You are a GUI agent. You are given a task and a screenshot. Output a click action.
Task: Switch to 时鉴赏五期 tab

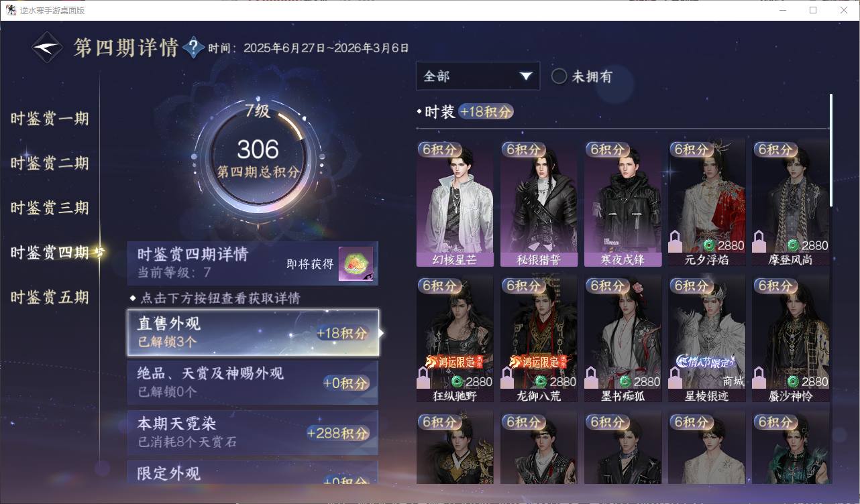(50, 298)
